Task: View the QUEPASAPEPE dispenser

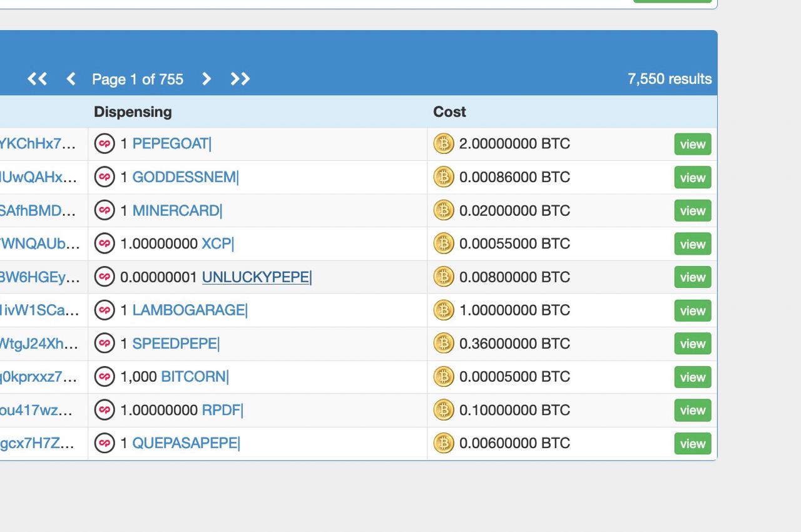Action: click(x=693, y=443)
